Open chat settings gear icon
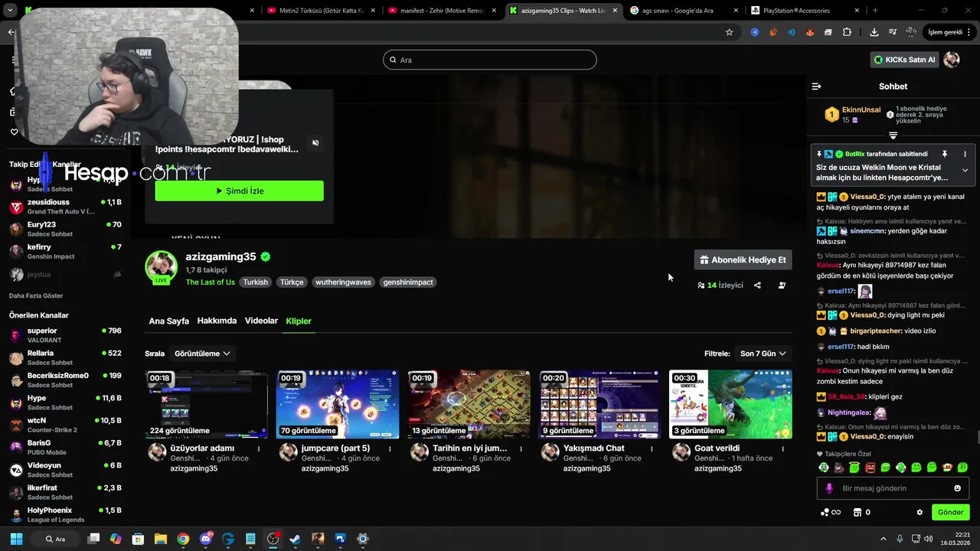 [x=920, y=513]
